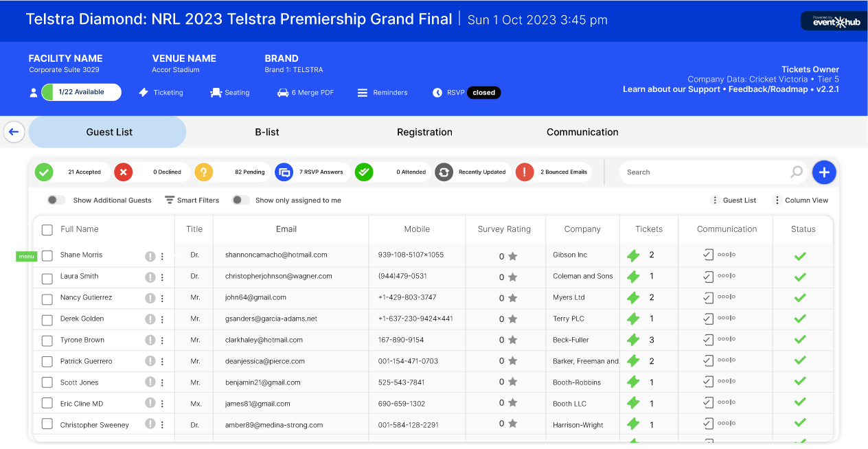Click the communication checklist icon for Eric Cline MD
868x449 pixels.
tap(708, 403)
